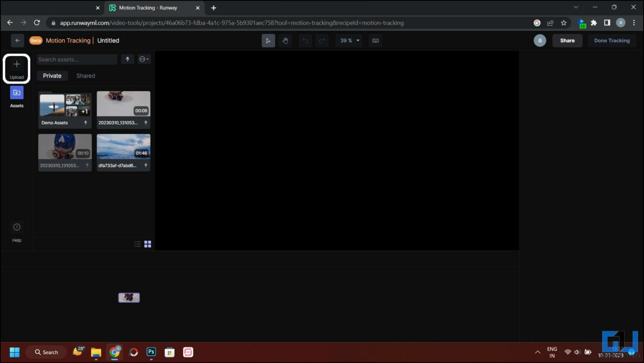644x363 pixels.
Task: Click the Done Tracking button
Action: pyautogui.click(x=612, y=40)
